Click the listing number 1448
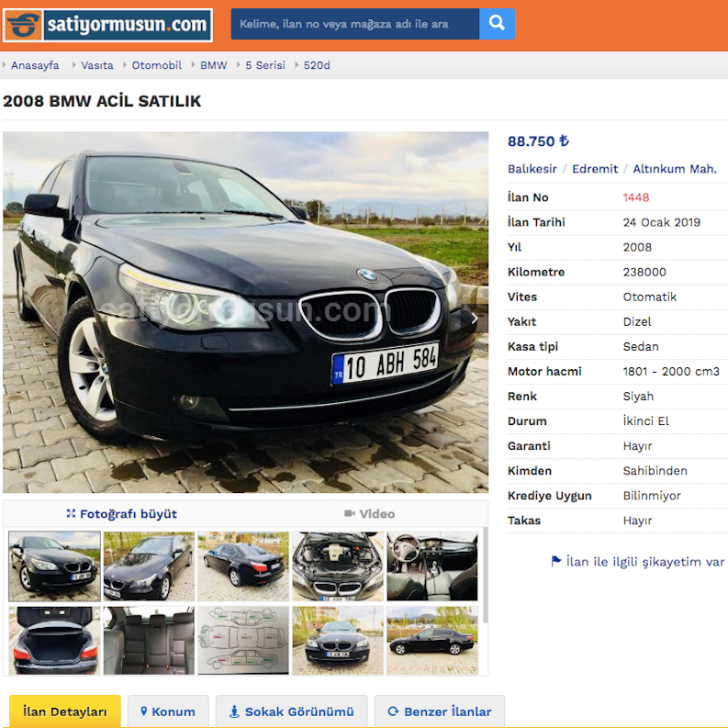This screenshot has height=728, width=728. click(x=635, y=197)
